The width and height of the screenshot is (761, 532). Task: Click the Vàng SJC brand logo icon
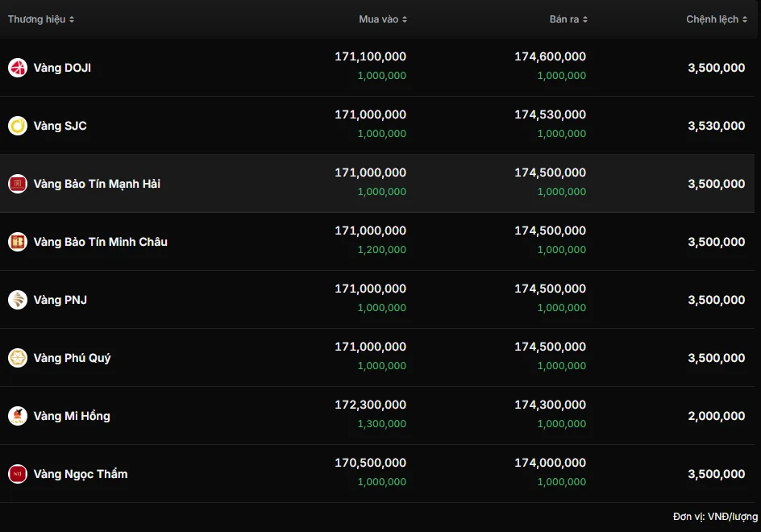[18, 126]
